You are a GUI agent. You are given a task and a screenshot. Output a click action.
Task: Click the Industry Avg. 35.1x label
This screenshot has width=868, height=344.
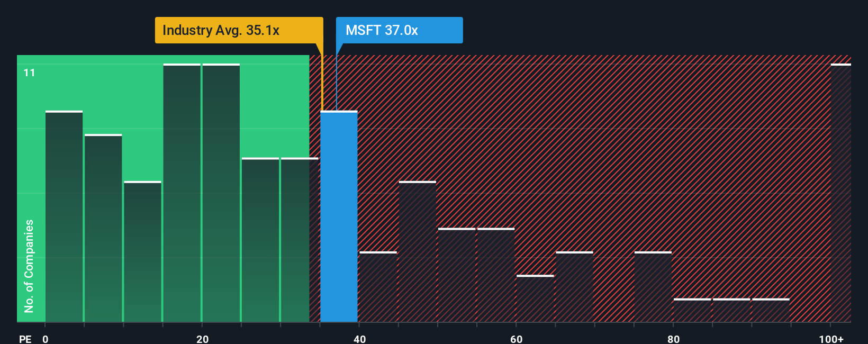coord(239,30)
